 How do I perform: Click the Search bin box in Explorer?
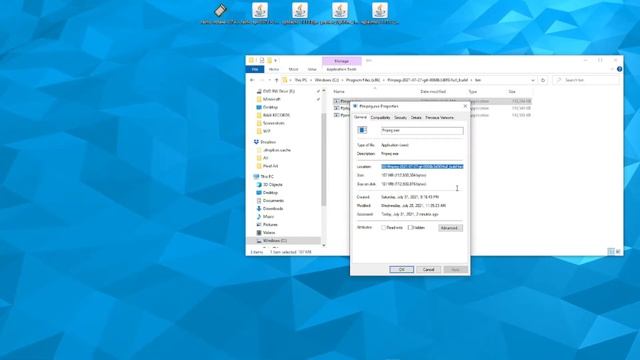(x=586, y=80)
